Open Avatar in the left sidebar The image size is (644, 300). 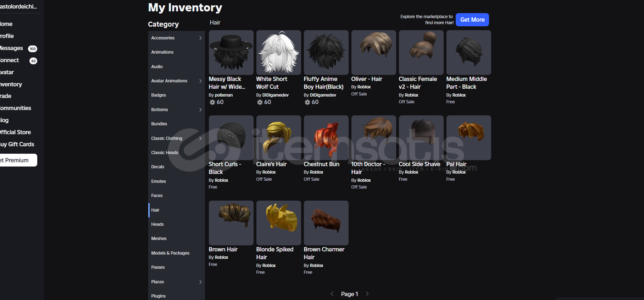click(7, 72)
